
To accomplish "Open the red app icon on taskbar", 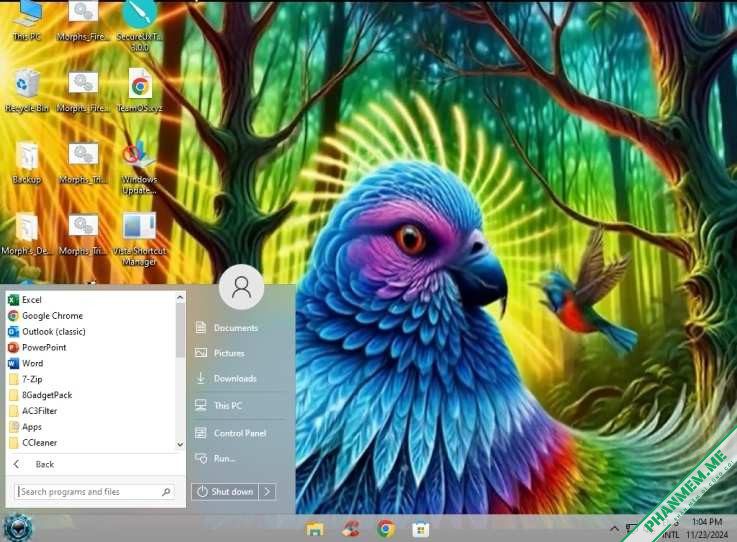I will point(350,529).
